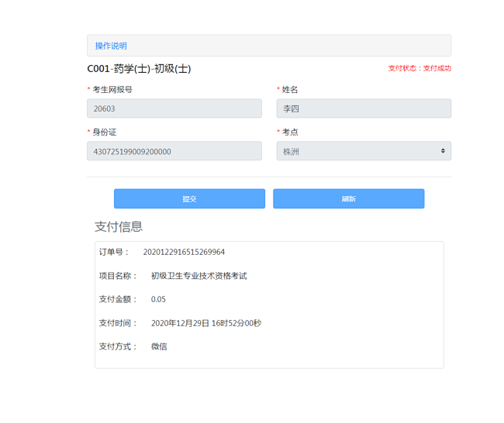The image size is (504, 423).
Task: Focus the 考生网报号 field containing 20603
Action: coord(174,108)
